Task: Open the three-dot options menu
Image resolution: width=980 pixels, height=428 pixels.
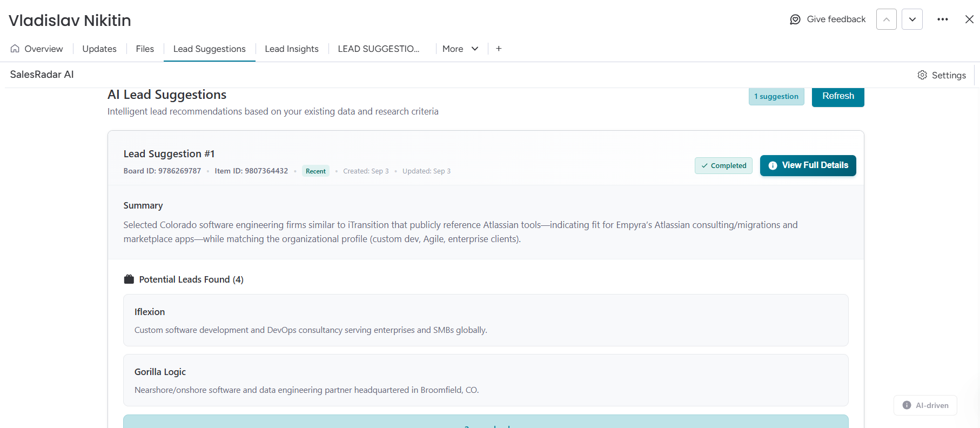Action: (x=943, y=19)
